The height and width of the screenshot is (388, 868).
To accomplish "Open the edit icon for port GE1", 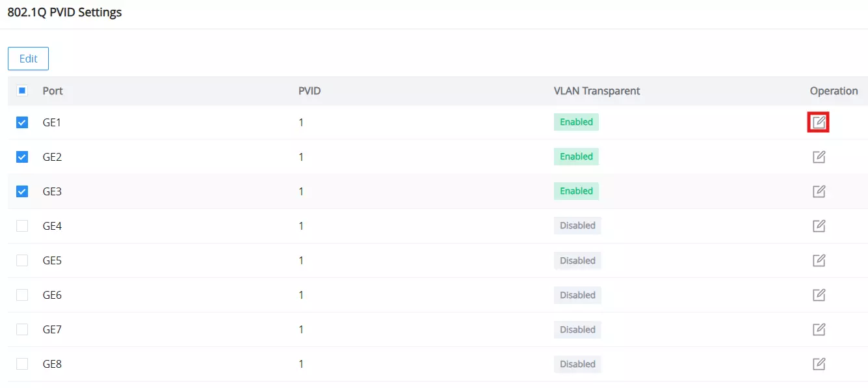I will click(x=819, y=122).
